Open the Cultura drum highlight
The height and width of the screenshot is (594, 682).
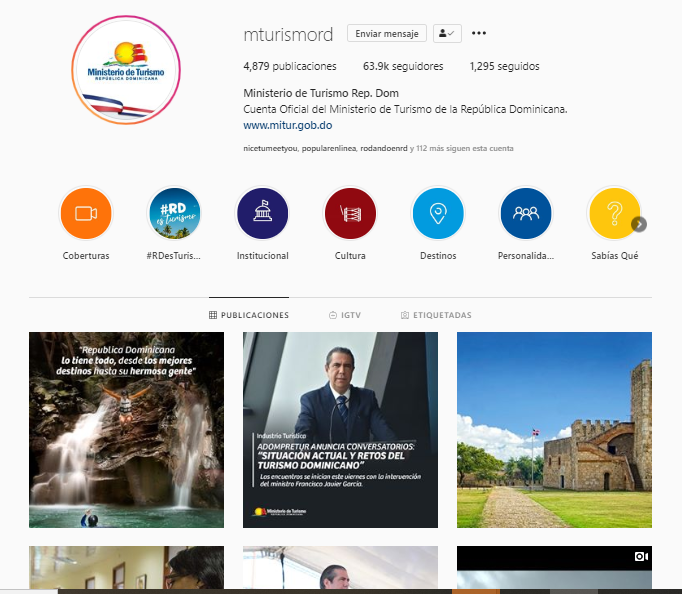pyautogui.click(x=350, y=213)
